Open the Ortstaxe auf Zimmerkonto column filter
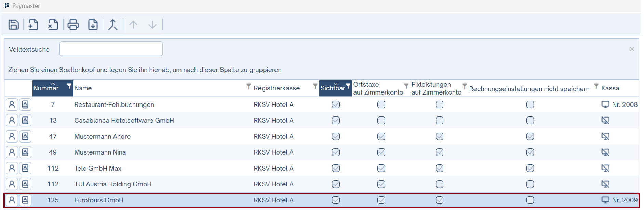644x210 pixels. point(406,86)
